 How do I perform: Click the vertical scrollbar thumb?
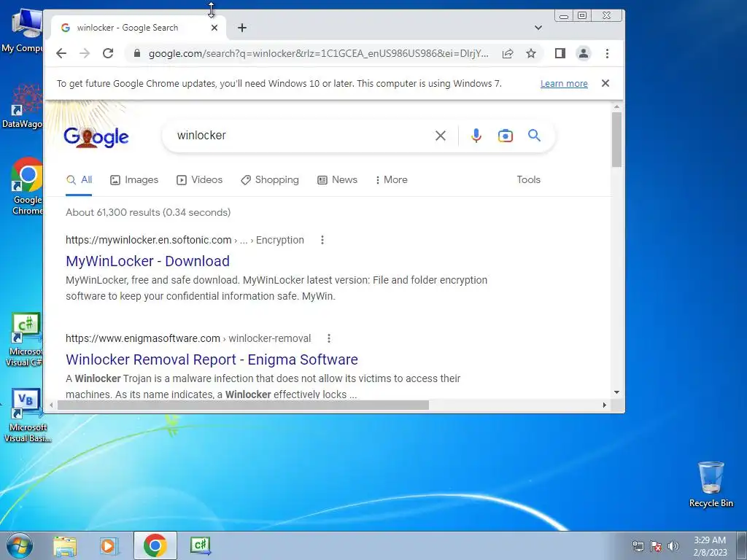pos(617,139)
